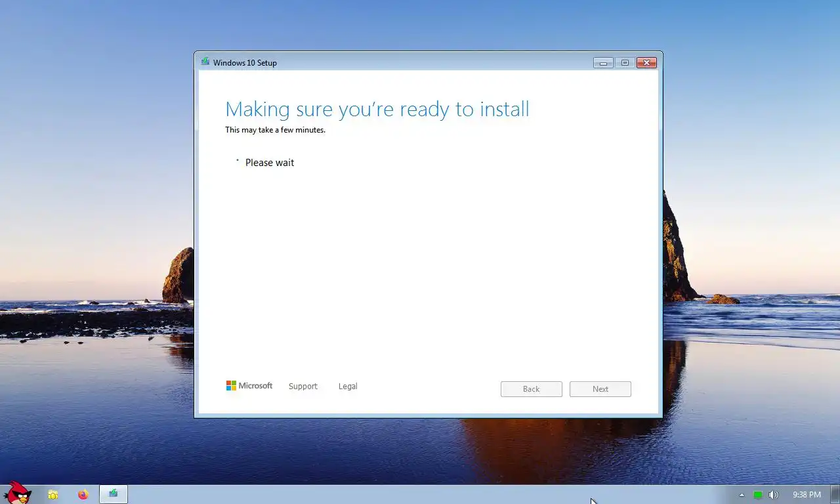Open the 9:38 PM clock
The image size is (840, 504).
(x=807, y=495)
